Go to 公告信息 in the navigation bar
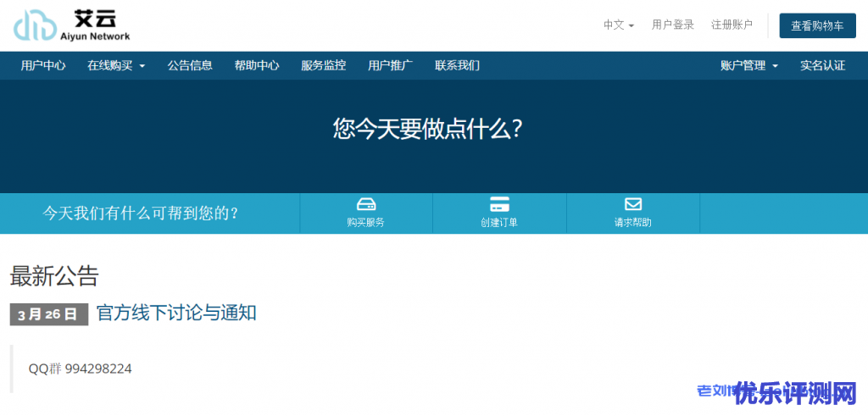The width and height of the screenshot is (868, 416). [190, 65]
